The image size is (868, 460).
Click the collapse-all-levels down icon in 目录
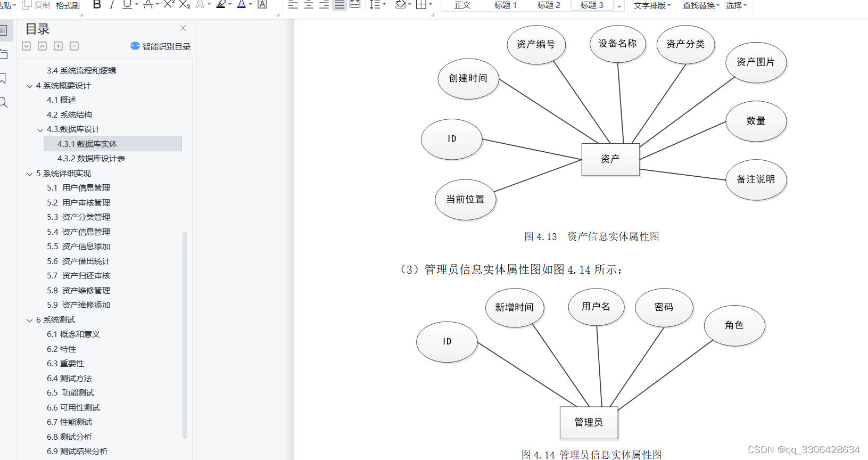point(26,46)
